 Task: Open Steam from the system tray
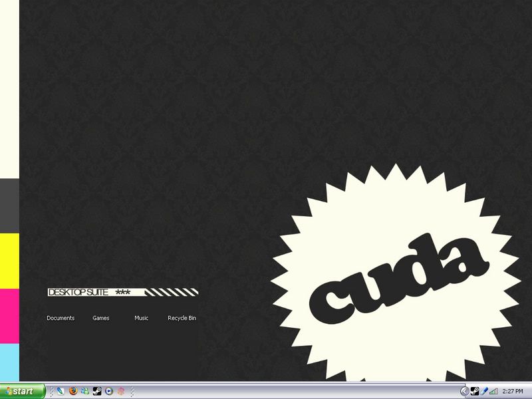click(475, 391)
